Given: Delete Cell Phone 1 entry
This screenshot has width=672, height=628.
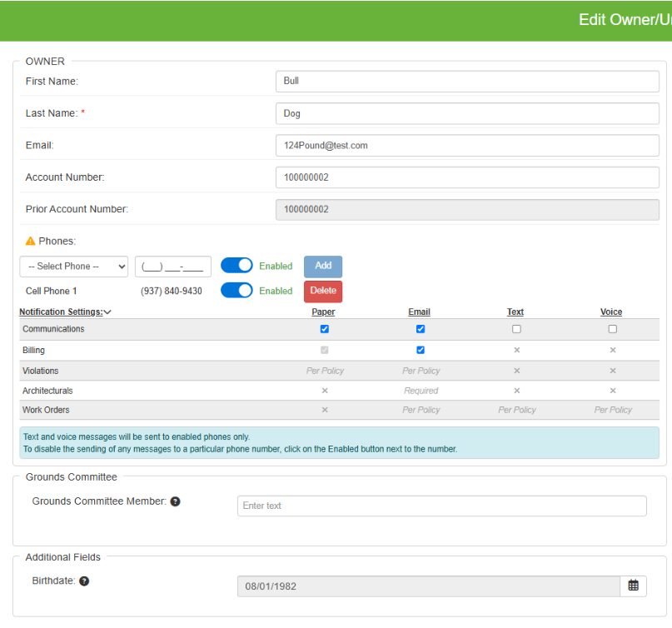Looking at the screenshot, I should (x=323, y=291).
